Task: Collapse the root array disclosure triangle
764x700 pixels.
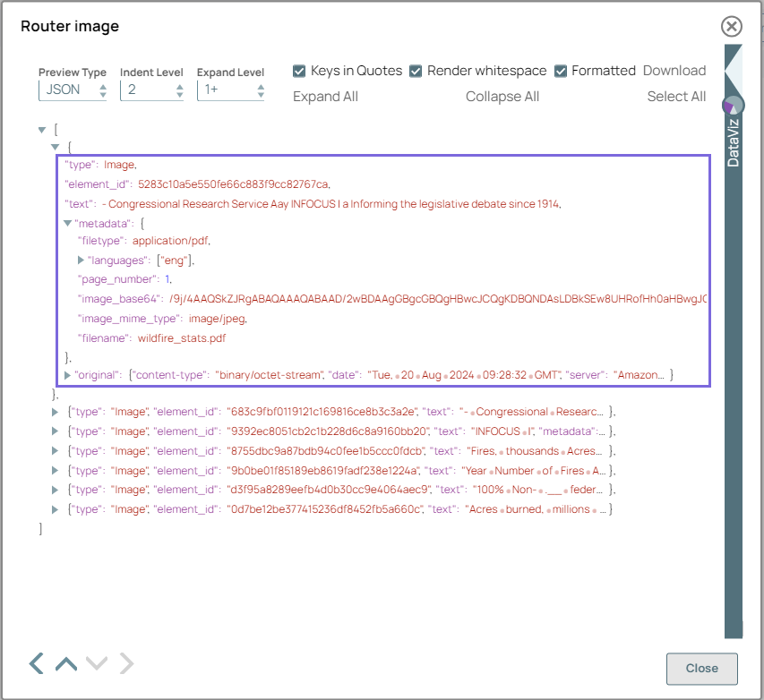Action: 41,129
